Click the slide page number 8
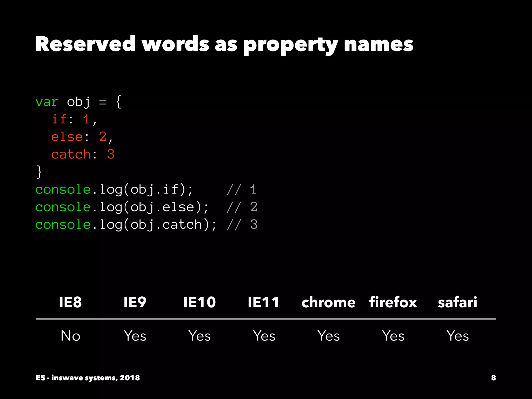The image size is (532, 399). pyautogui.click(x=494, y=378)
